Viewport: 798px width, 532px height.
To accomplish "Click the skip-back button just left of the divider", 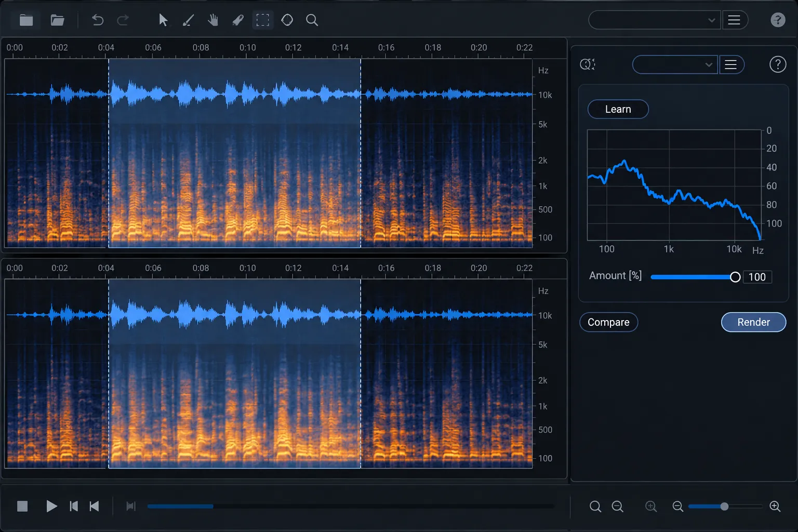I will click(94, 506).
